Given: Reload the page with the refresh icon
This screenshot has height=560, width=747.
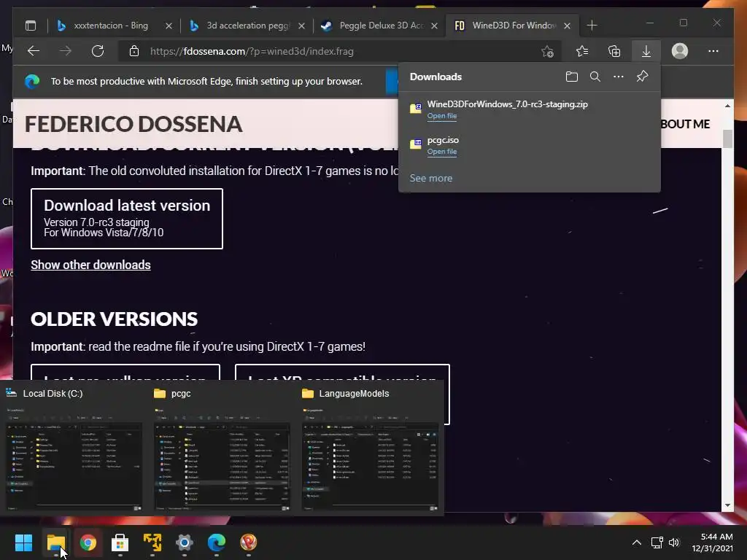Looking at the screenshot, I should point(98,51).
